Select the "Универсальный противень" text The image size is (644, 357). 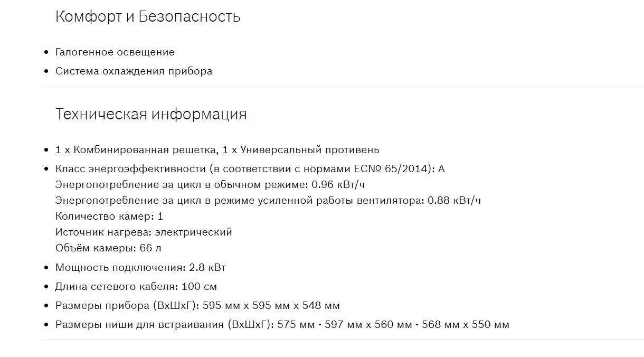(309, 150)
